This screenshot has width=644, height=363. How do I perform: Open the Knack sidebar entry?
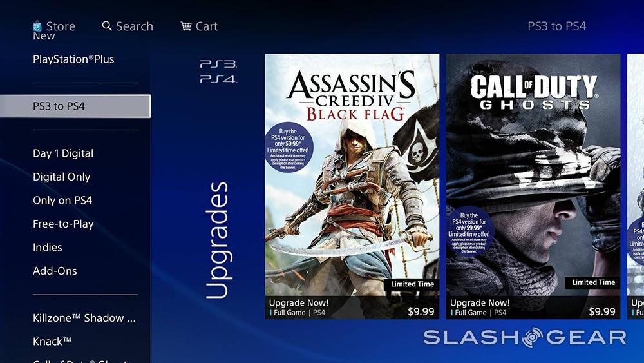(x=52, y=341)
